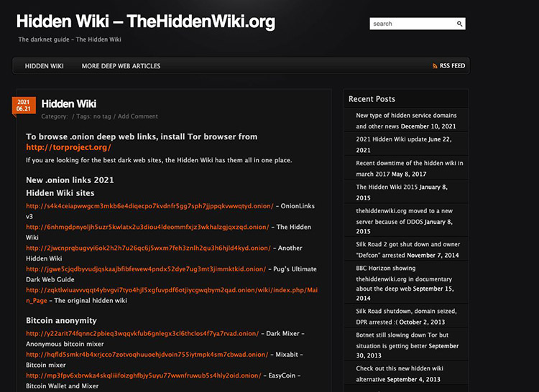539x392 pixels.
Task: Open MORE DEEP WEB ARTICLES menu
Action: click(121, 66)
